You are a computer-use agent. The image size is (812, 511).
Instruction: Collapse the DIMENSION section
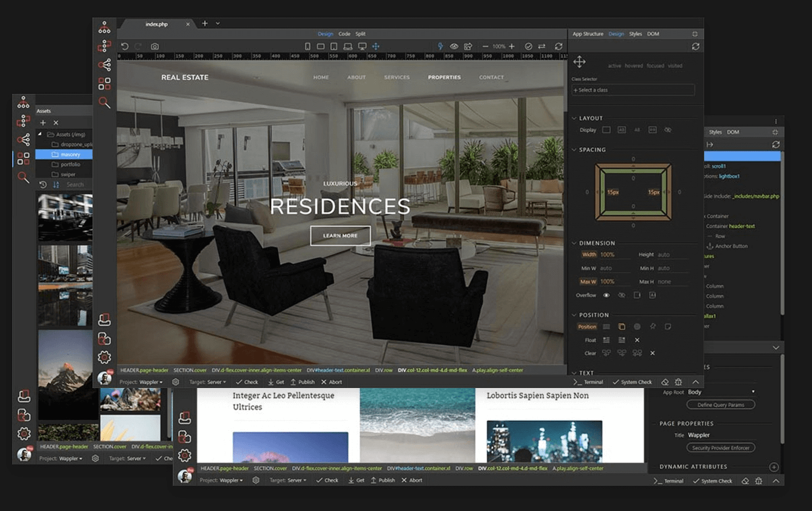574,243
